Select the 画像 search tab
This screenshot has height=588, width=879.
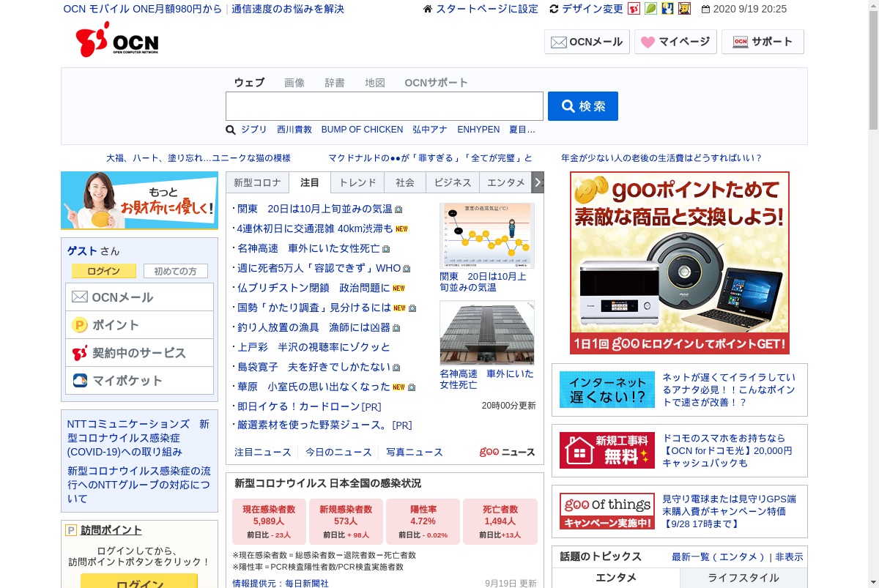point(294,83)
